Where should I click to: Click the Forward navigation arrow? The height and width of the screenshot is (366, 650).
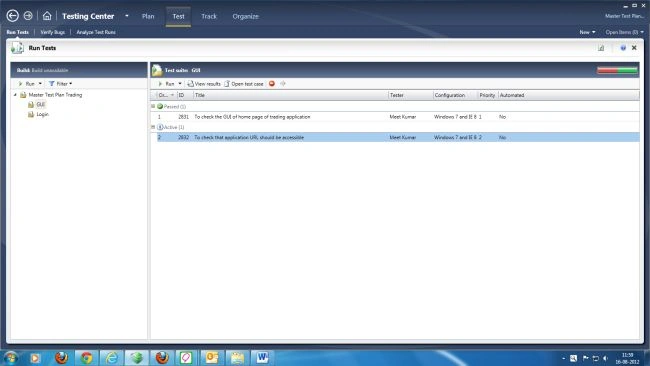click(x=28, y=16)
